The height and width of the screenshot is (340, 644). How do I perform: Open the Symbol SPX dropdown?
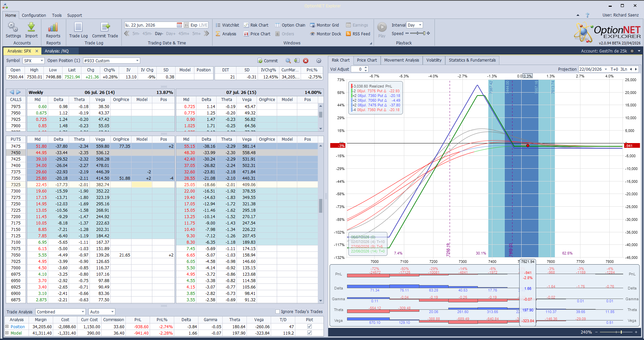coord(34,61)
